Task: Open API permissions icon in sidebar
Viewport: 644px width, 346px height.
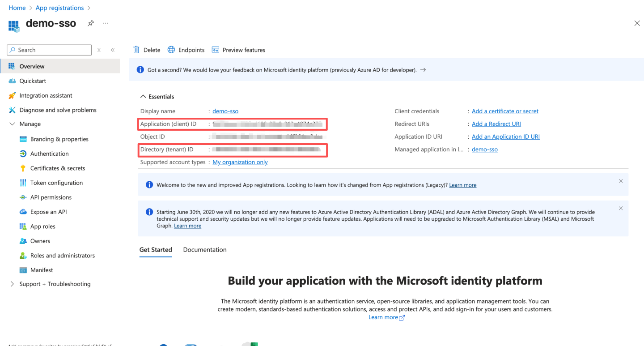Action: click(x=23, y=197)
